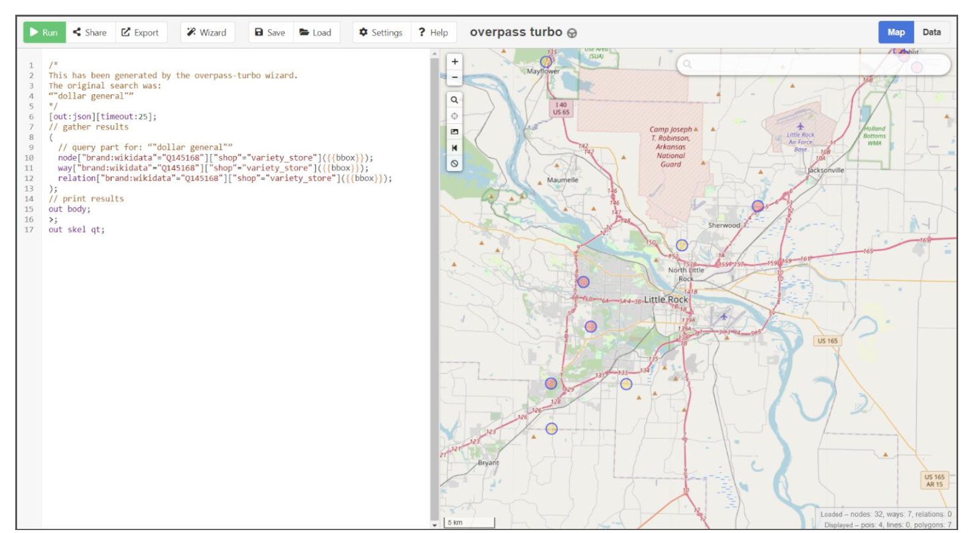Open the Share dialog
980x533 pixels.
pyautogui.click(x=89, y=32)
